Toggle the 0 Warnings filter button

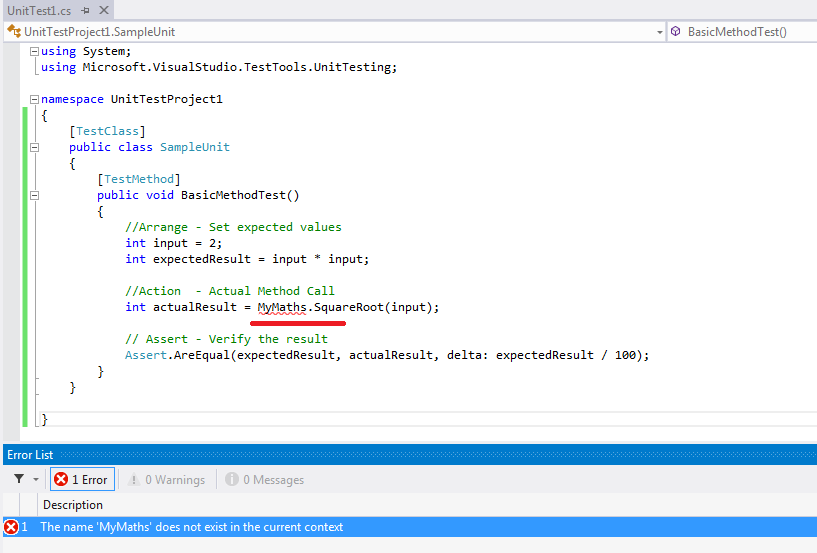pos(167,480)
